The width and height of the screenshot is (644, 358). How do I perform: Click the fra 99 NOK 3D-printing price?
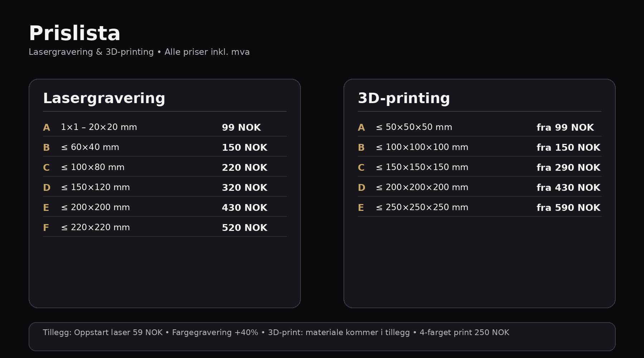(x=565, y=128)
